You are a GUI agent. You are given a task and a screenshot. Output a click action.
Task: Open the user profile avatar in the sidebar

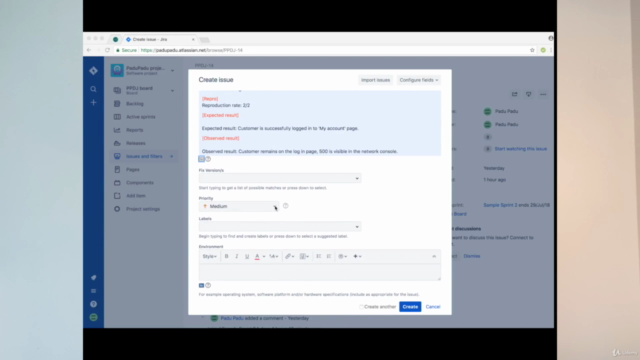[93, 318]
